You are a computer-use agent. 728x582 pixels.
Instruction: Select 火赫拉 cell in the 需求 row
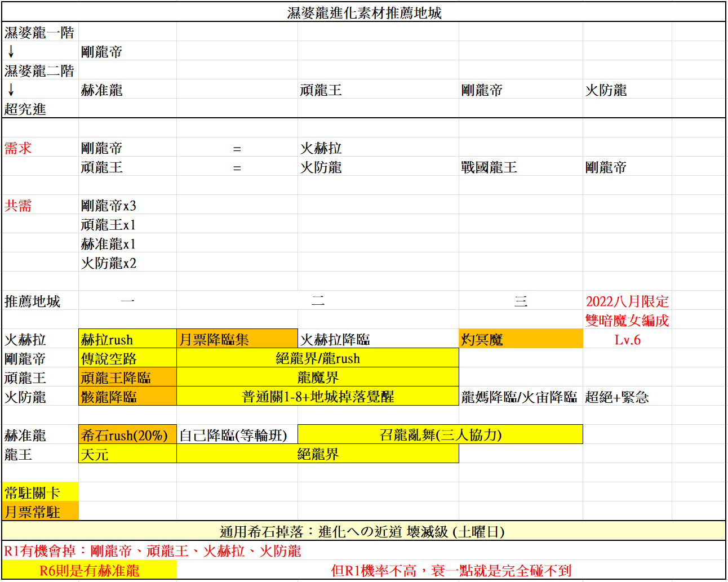point(378,148)
